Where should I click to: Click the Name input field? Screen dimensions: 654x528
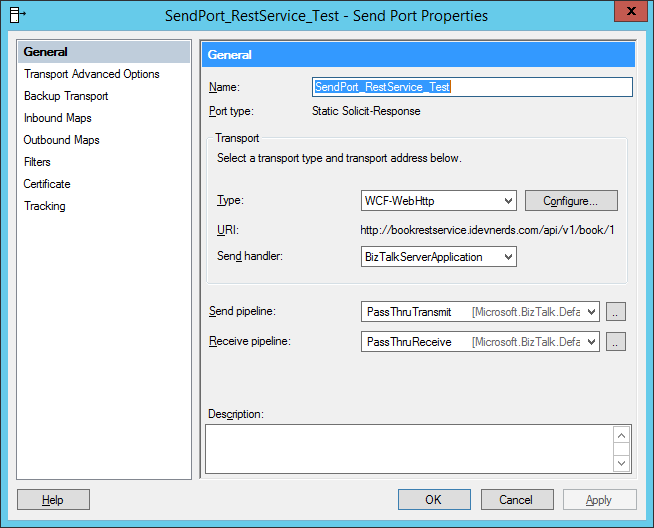point(472,87)
